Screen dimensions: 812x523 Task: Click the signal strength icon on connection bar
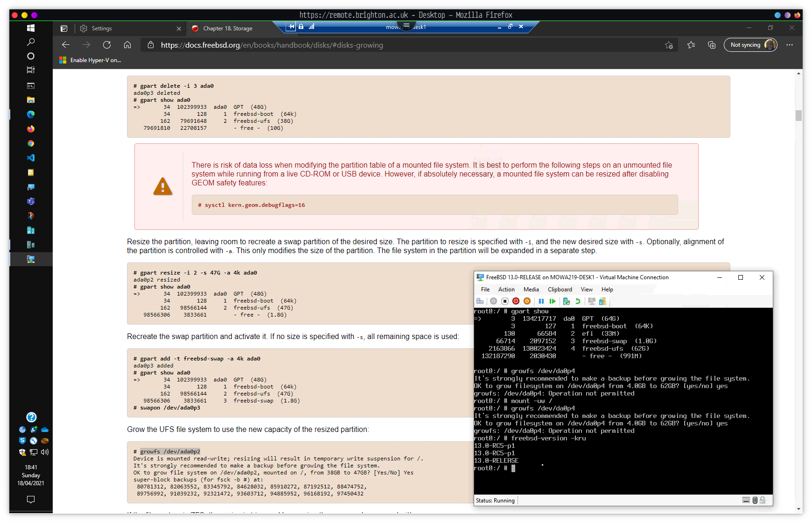[x=311, y=27]
